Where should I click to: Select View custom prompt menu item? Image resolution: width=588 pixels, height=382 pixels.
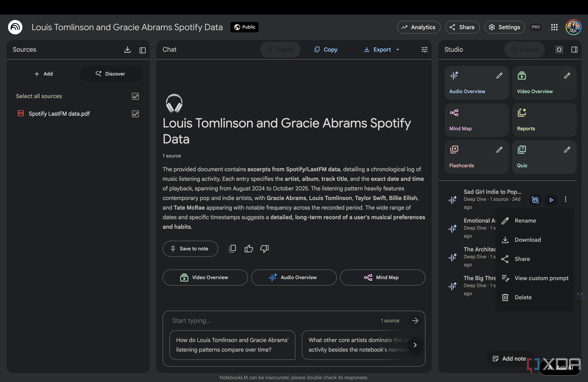click(534, 278)
